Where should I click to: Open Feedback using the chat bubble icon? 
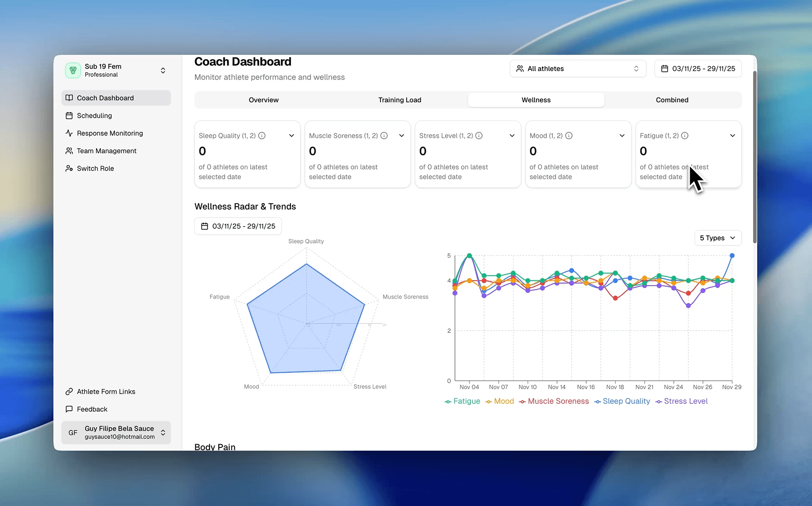(69, 409)
